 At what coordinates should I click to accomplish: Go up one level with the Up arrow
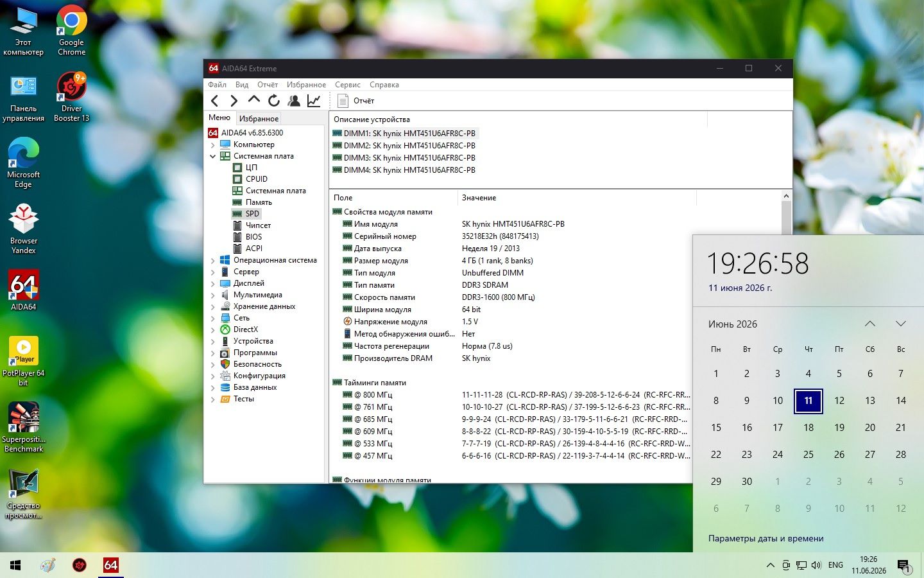[254, 101]
